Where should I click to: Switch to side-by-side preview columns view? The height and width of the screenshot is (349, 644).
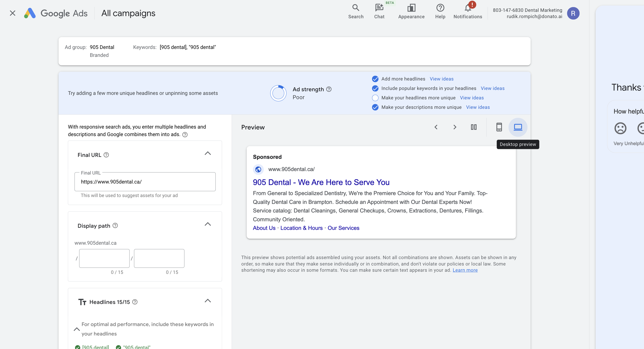click(474, 127)
